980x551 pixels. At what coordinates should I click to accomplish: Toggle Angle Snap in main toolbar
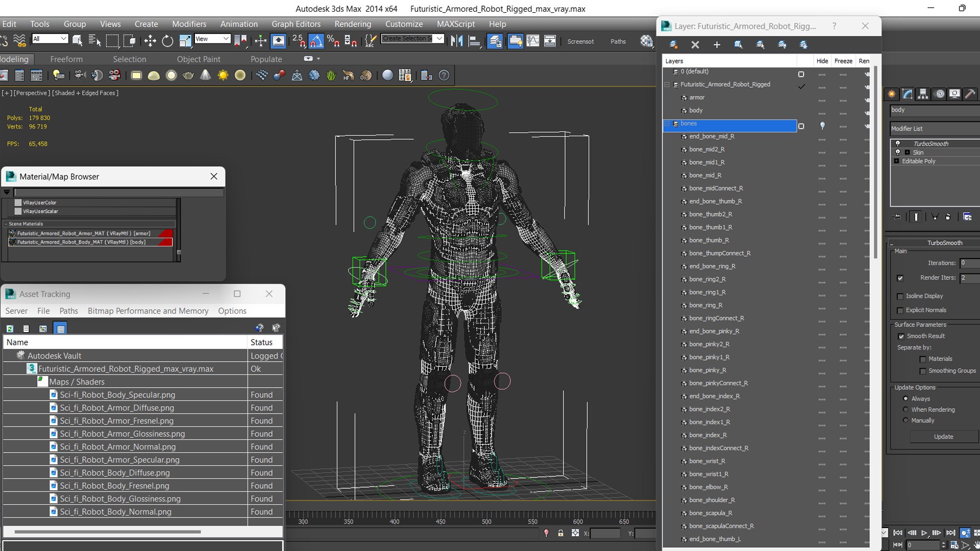pyautogui.click(x=316, y=41)
